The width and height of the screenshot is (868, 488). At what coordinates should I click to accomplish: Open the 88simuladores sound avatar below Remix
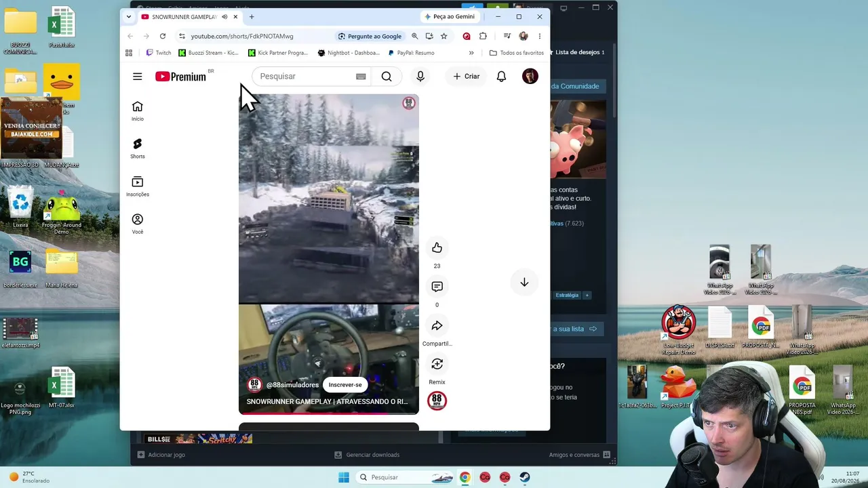click(x=437, y=401)
